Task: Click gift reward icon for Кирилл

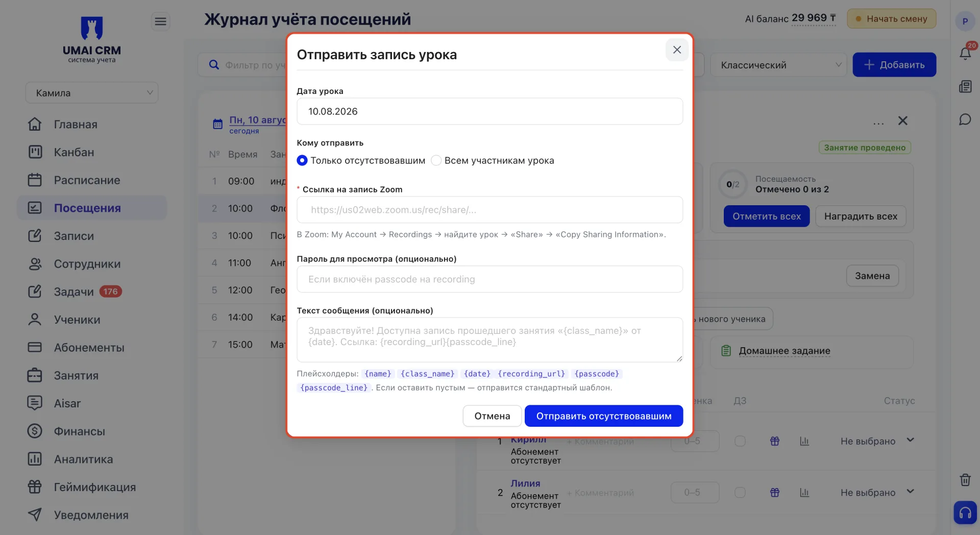Action: point(775,441)
